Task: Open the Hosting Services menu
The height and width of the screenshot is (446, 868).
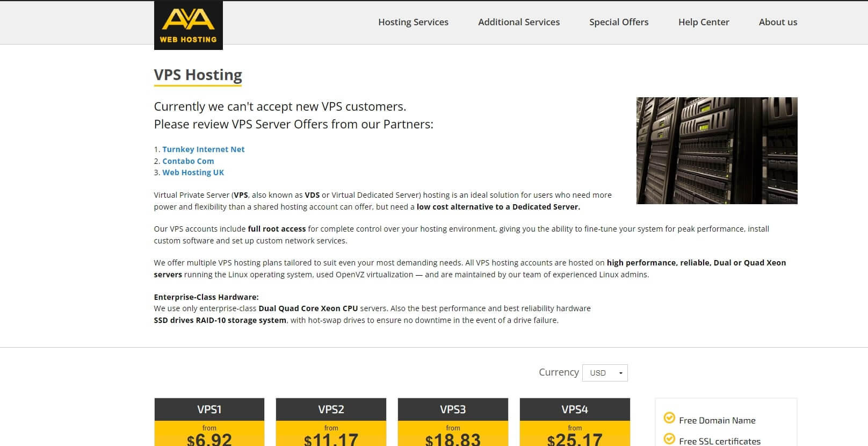Action: coord(413,22)
